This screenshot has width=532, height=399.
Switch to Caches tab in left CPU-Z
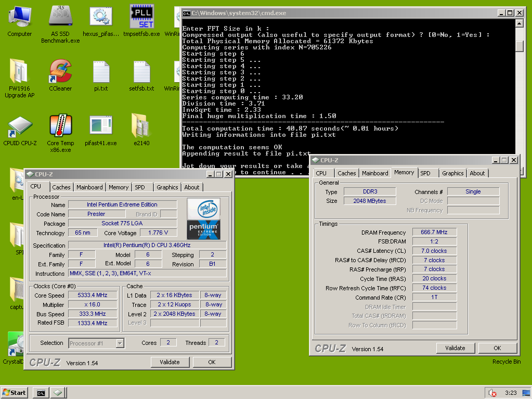tap(61, 187)
